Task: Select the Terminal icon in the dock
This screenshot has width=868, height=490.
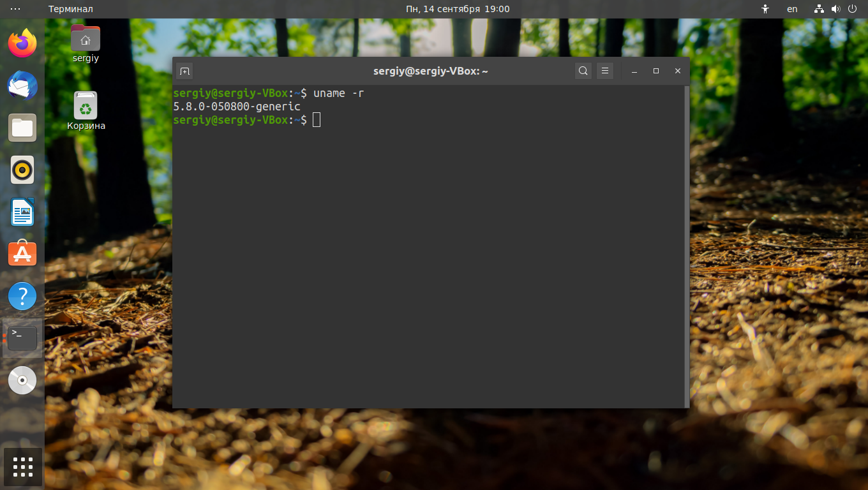Action: [22, 338]
